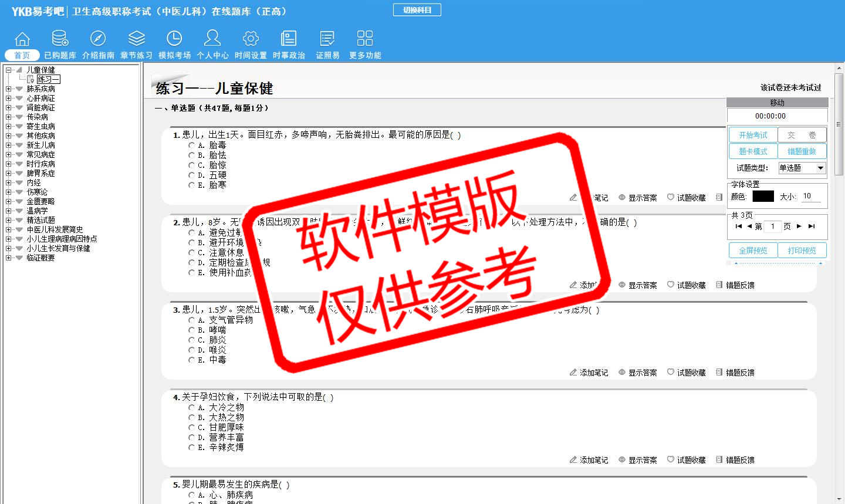Viewport: 845px width, 504px height.
Task: Click the 开始考试 start exam button
Action: pos(753,135)
